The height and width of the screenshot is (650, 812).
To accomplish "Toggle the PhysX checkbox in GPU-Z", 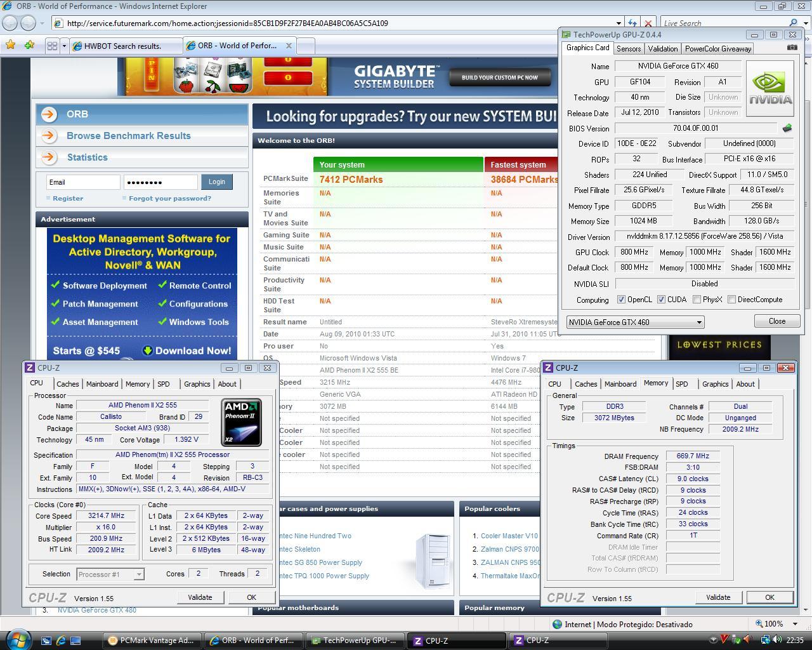I will pos(697,300).
